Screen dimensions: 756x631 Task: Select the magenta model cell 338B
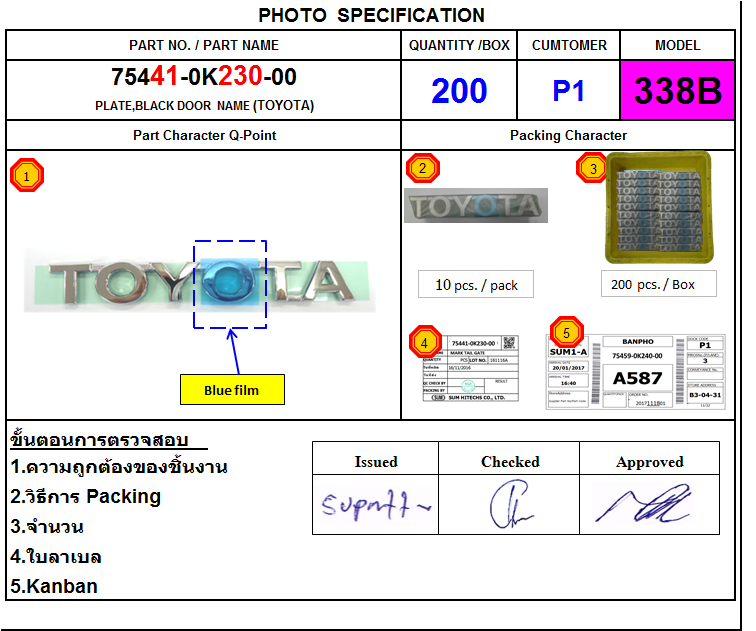pos(677,90)
